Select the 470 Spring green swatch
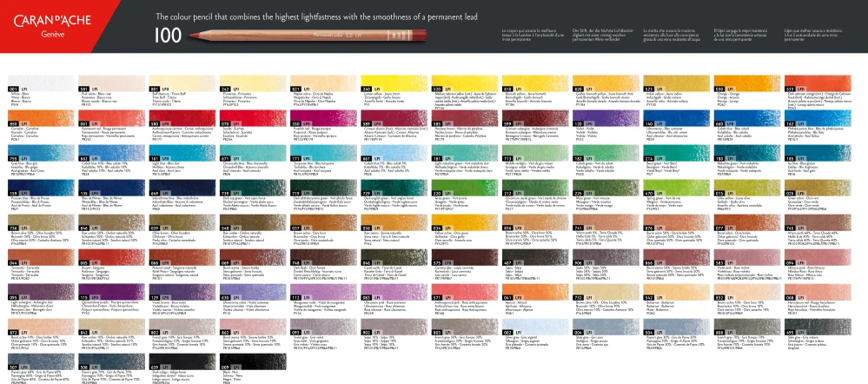 pyautogui.click(x=677, y=188)
